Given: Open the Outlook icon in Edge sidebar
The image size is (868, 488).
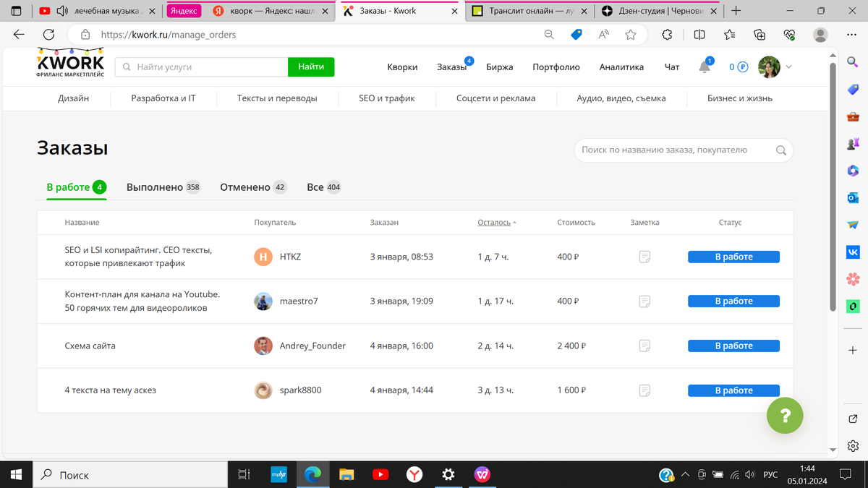Looking at the screenshot, I should click(x=853, y=197).
